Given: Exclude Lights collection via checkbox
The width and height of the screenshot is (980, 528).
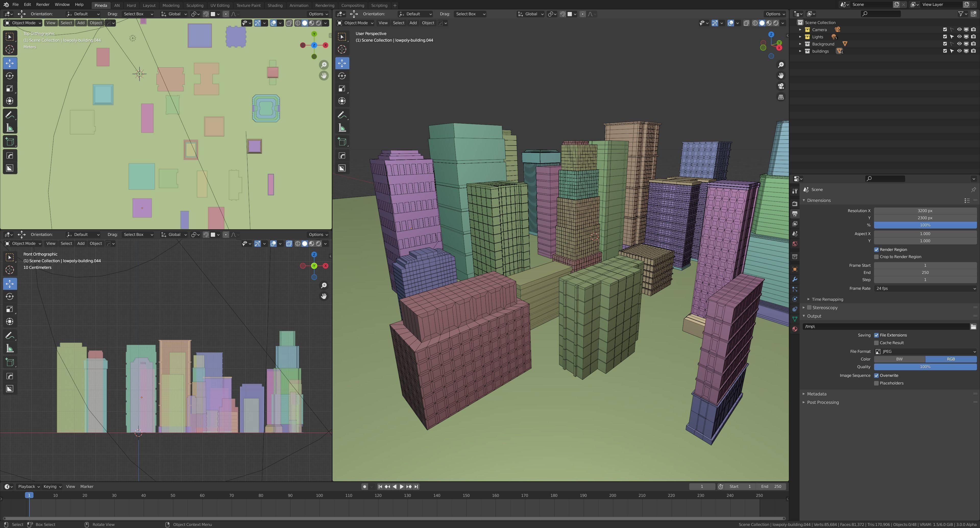Looking at the screenshot, I should (x=945, y=37).
